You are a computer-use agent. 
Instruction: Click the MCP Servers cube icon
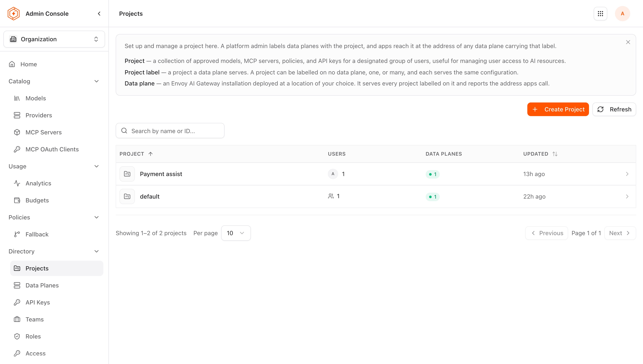pyautogui.click(x=17, y=132)
